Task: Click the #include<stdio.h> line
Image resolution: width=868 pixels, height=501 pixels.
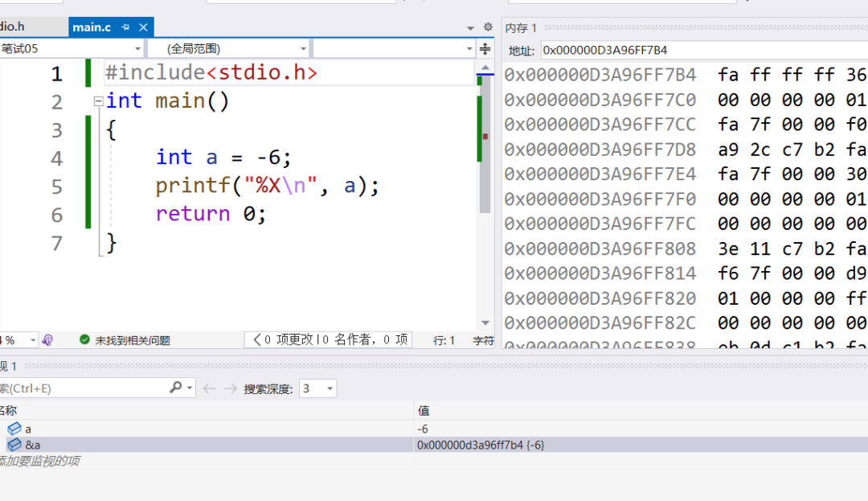Action: (211, 72)
